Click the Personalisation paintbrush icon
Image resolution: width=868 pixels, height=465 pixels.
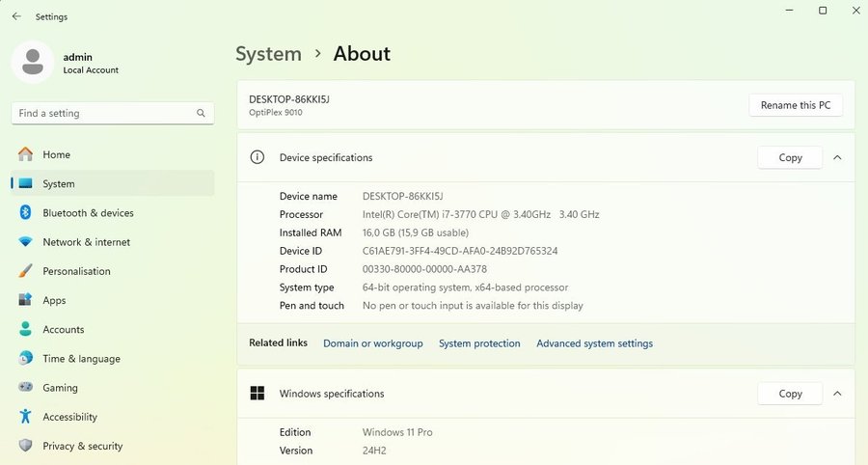[x=25, y=271]
